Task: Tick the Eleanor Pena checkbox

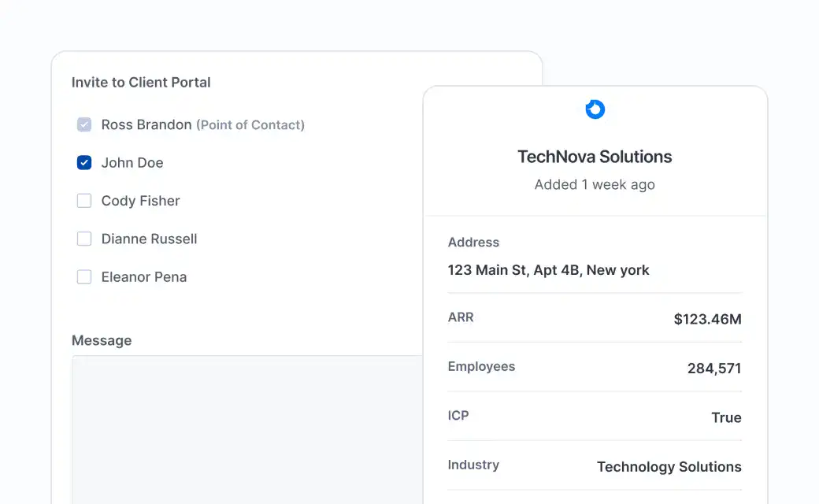Action: tap(84, 277)
